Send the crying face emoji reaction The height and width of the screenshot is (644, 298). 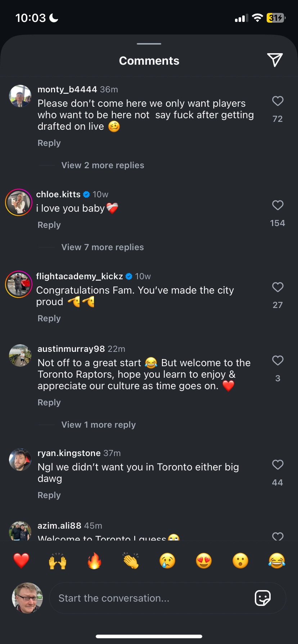point(167,561)
